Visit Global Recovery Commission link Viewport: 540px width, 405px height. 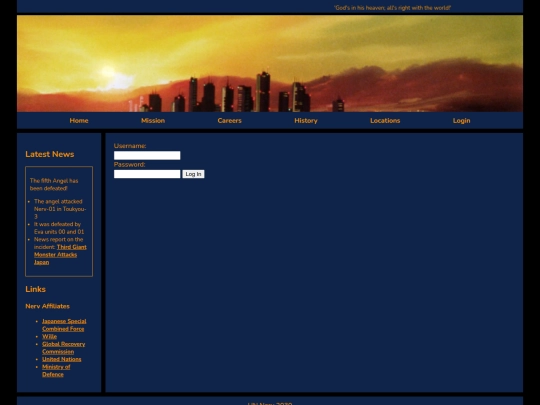pos(63,347)
